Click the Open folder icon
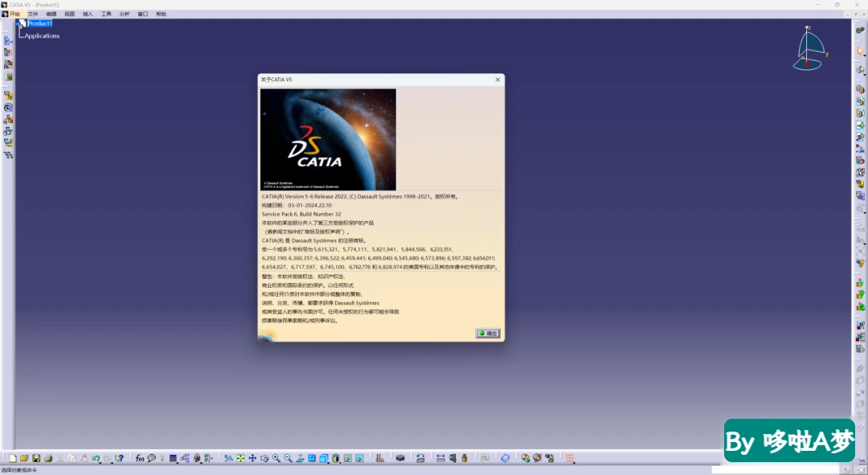The height and width of the screenshot is (475, 868). [x=24, y=458]
